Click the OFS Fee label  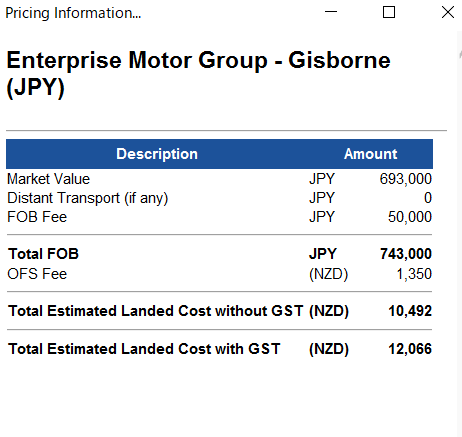click(37, 274)
